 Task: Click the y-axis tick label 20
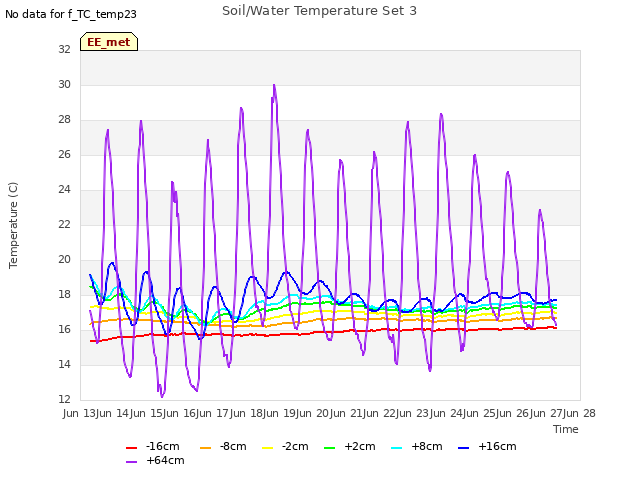point(64,260)
